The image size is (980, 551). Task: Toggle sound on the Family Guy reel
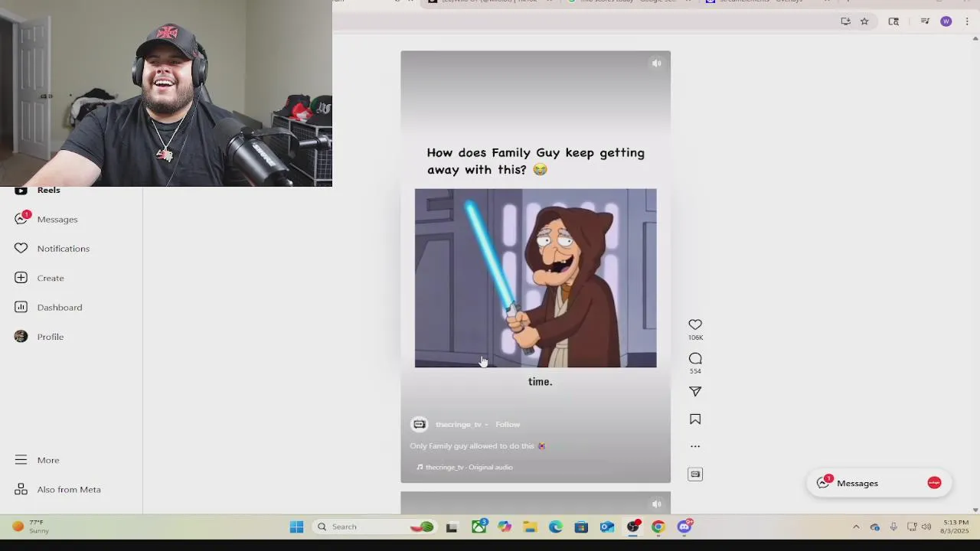(x=656, y=64)
